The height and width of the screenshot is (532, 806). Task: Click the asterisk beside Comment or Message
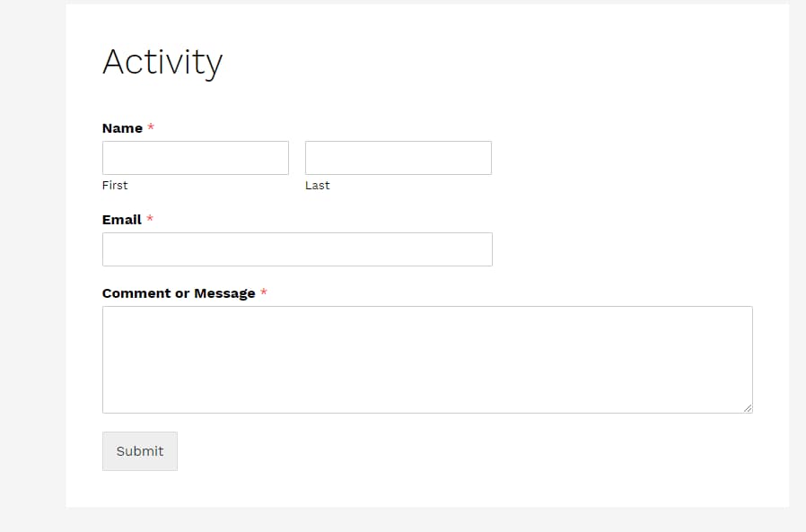[x=265, y=292]
